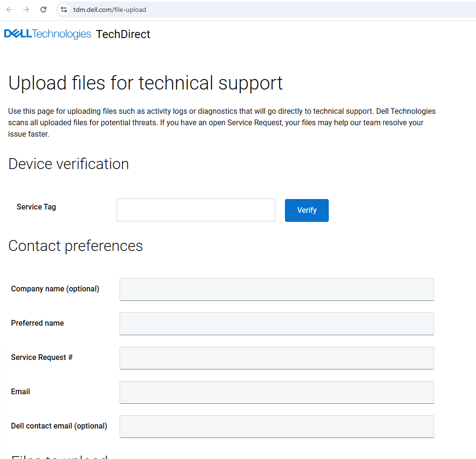Focus the Service Request # field
Image resolution: width=476 pixels, height=459 pixels.
(x=276, y=358)
